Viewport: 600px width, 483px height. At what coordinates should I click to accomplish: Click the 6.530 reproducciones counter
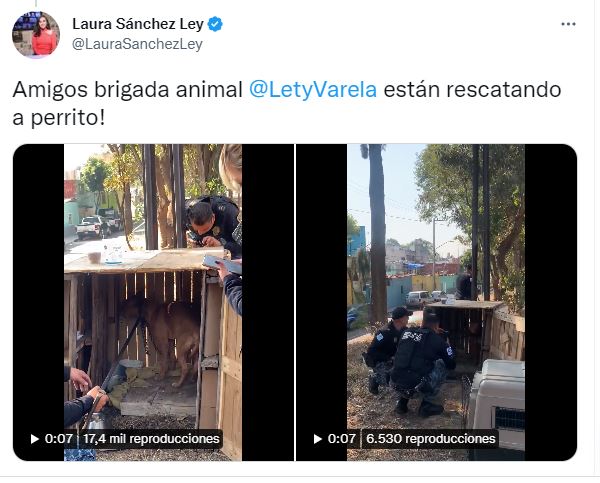pyautogui.click(x=430, y=439)
